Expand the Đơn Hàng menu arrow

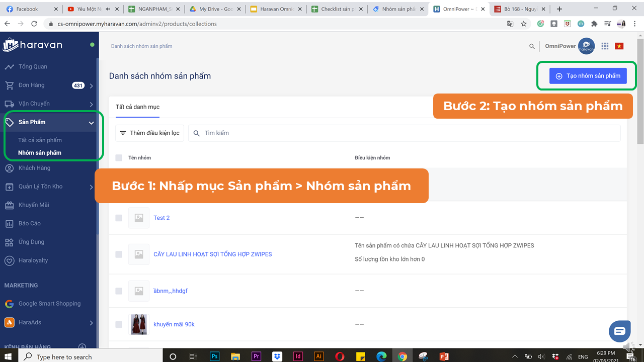(91, 86)
